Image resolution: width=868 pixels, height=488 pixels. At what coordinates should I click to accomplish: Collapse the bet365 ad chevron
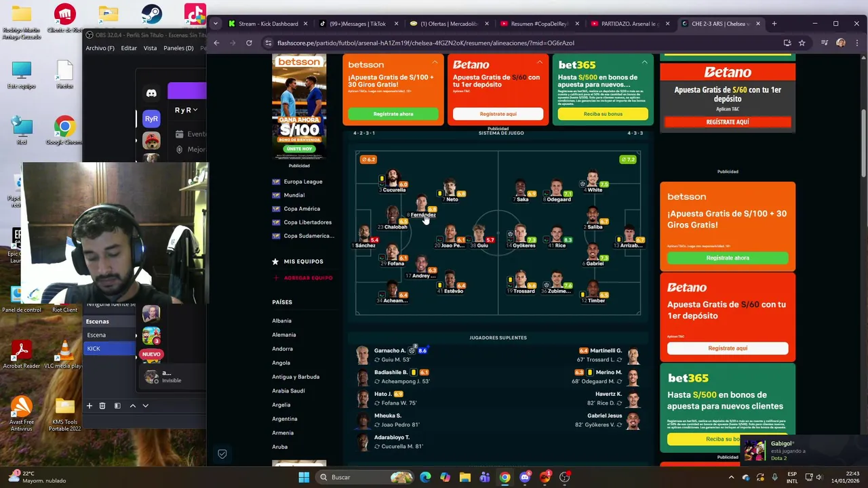[644, 62]
